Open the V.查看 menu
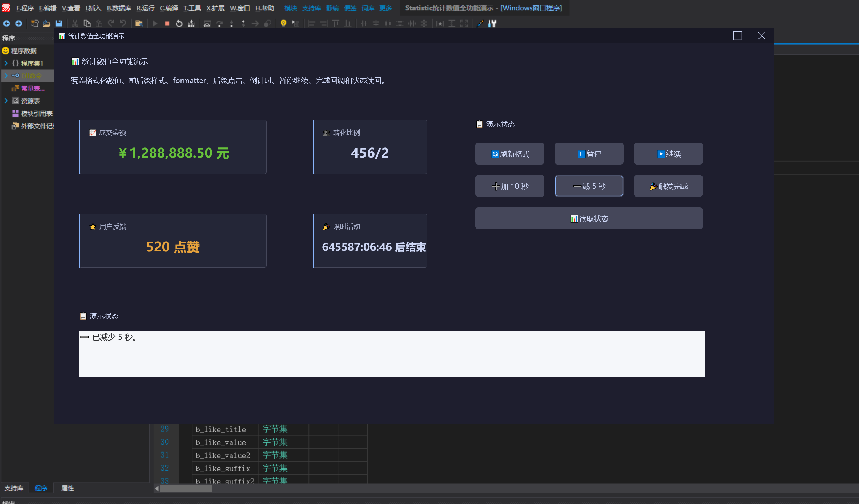859x504 pixels. click(x=71, y=8)
